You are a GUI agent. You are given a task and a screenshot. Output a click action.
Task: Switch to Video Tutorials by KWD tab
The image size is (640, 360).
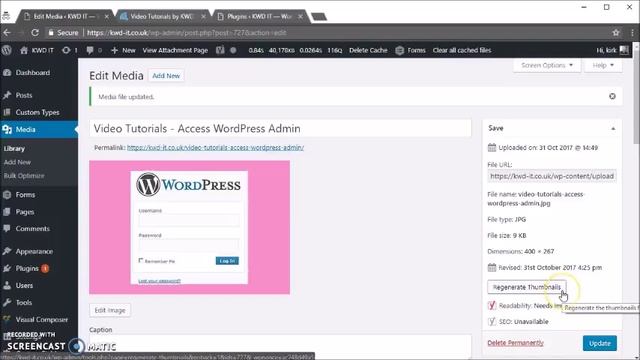click(x=162, y=16)
